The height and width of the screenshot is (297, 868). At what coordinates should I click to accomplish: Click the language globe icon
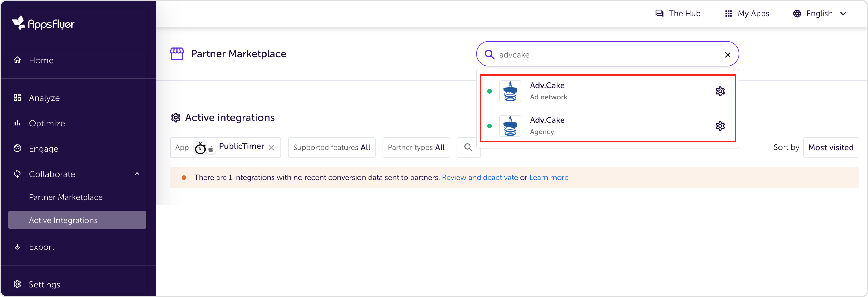[797, 13]
